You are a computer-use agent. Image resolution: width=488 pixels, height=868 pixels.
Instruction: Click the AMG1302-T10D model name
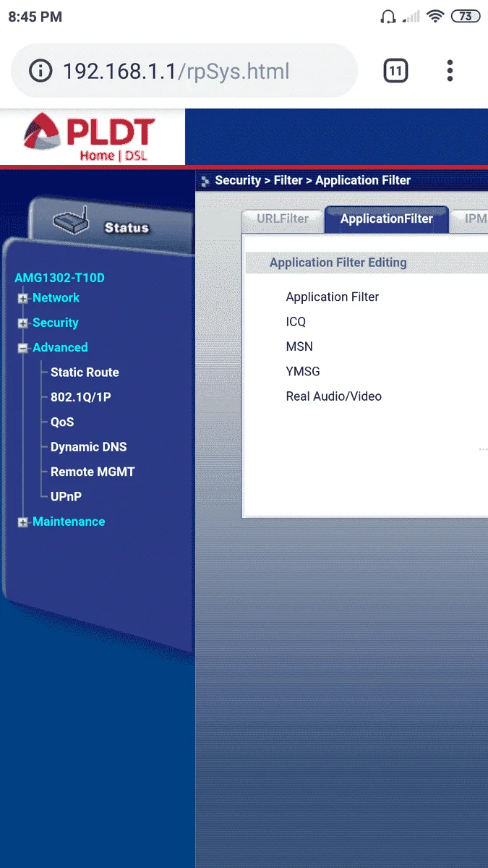click(59, 278)
